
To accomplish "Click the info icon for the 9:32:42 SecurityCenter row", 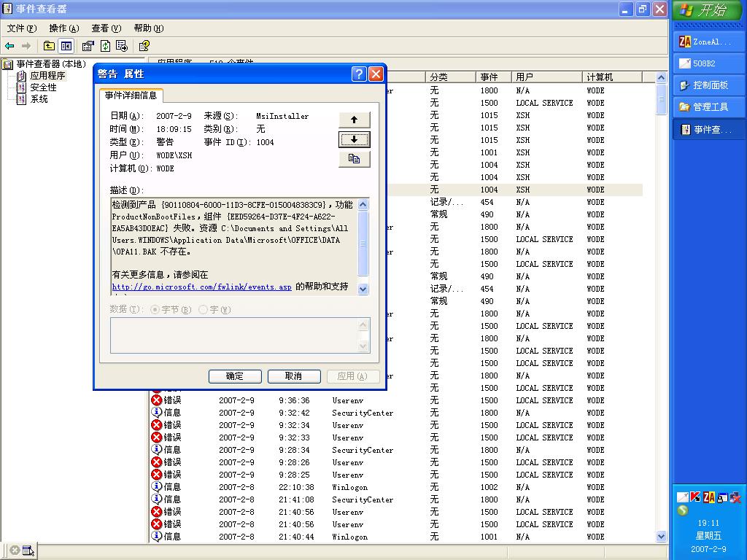I will pyautogui.click(x=156, y=413).
